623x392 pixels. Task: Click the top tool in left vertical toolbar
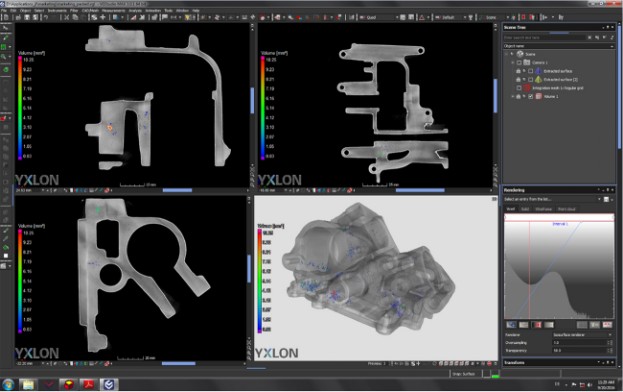(x=6, y=28)
